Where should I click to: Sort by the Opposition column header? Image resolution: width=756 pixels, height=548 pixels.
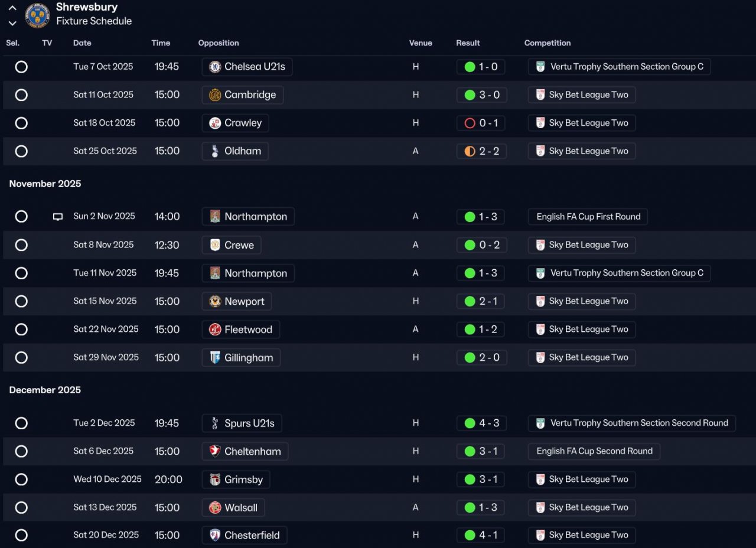click(x=219, y=43)
